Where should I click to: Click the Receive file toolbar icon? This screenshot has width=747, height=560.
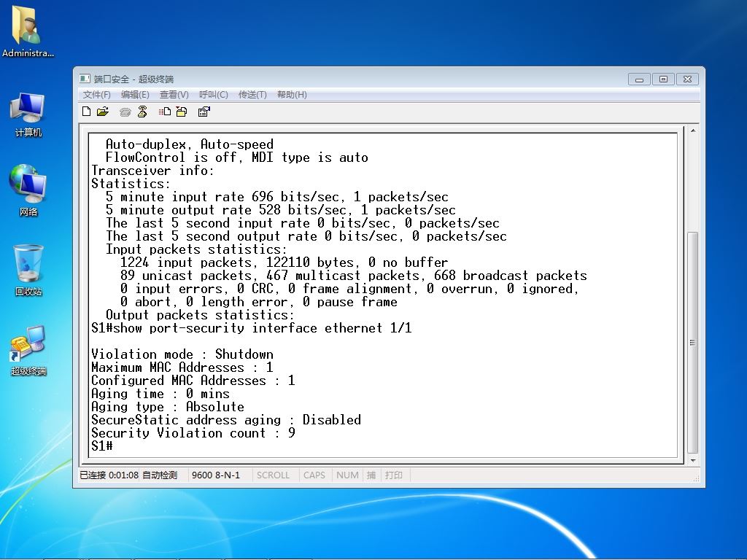[182, 112]
